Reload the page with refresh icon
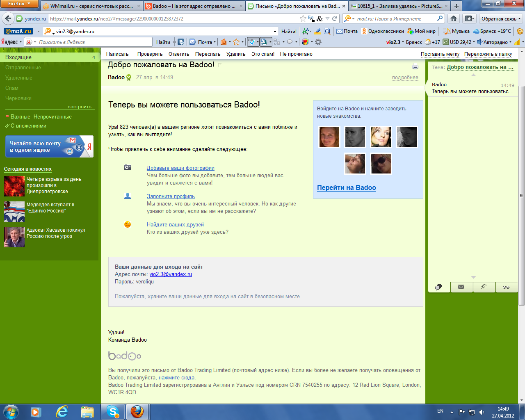This screenshot has height=420, width=525. tap(335, 18)
